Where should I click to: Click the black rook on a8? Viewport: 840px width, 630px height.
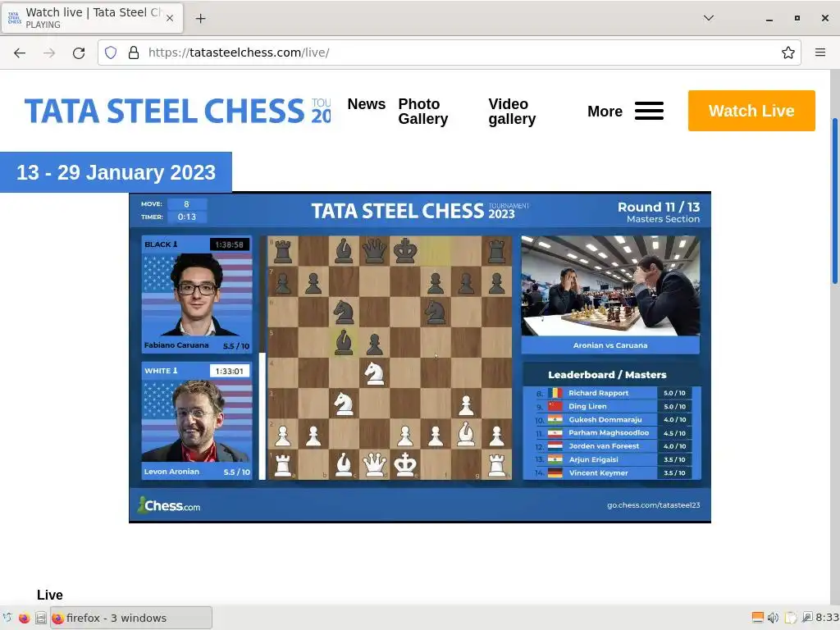click(283, 251)
